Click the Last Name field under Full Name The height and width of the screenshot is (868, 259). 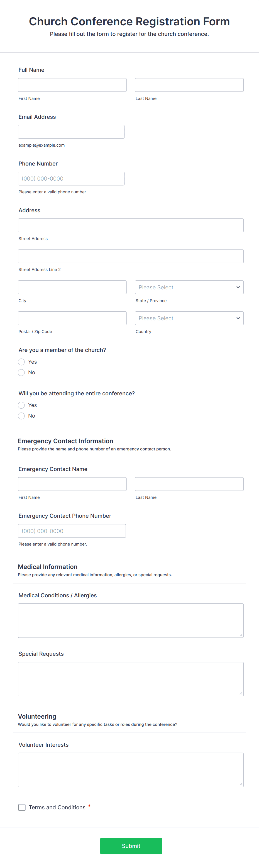click(x=189, y=85)
